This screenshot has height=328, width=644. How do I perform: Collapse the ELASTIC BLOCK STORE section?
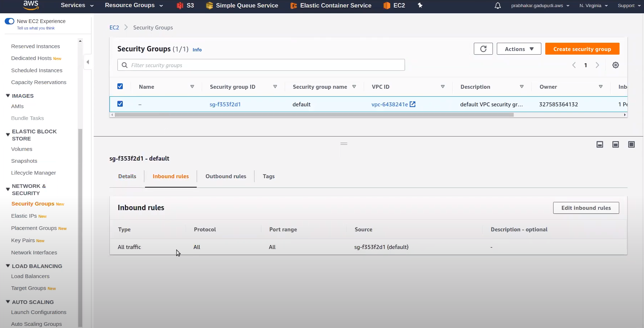click(x=8, y=135)
